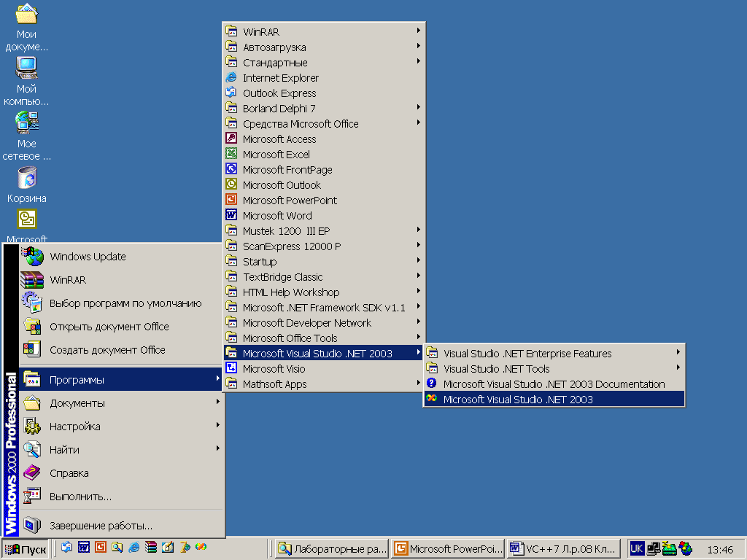Image resolution: width=747 pixels, height=560 pixels.
Task: Click the Microsoft Visio program icon
Action: click(x=231, y=368)
